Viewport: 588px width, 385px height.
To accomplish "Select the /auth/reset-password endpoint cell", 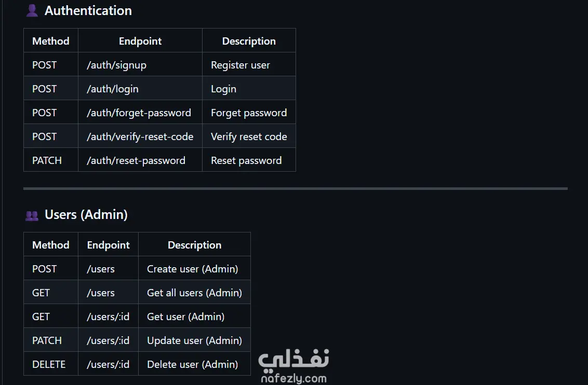I will [x=136, y=161].
